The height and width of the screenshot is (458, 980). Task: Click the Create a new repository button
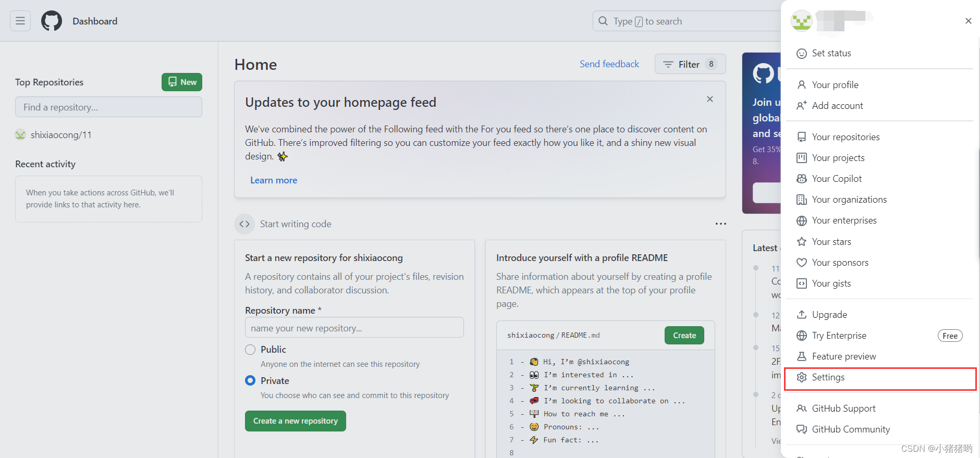tap(296, 421)
